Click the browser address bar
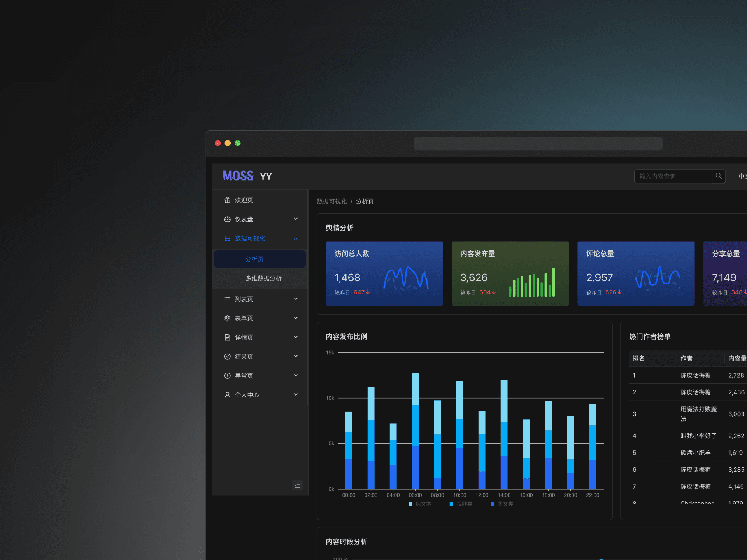This screenshot has height=560, width=747. 538,143
